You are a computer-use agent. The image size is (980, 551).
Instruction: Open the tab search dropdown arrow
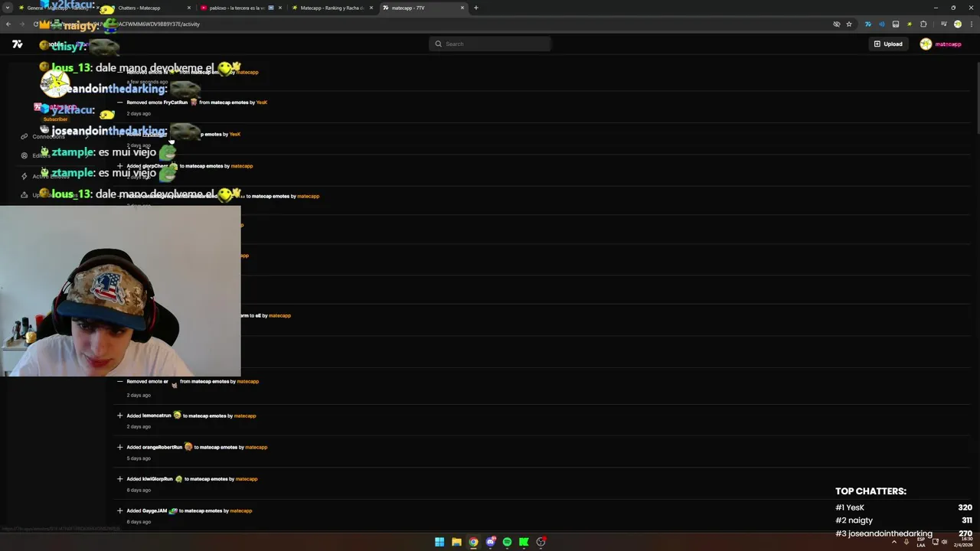[8, 8]
